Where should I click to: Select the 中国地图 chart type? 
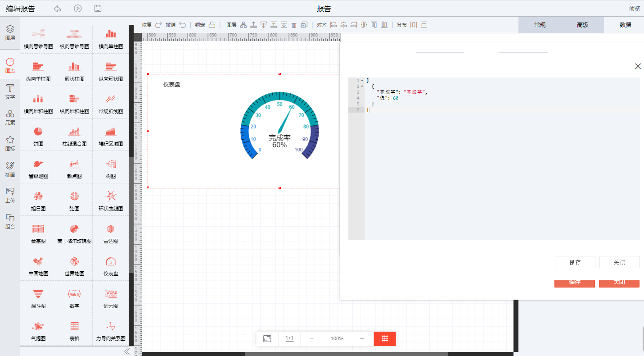click(x=38, y=265)
